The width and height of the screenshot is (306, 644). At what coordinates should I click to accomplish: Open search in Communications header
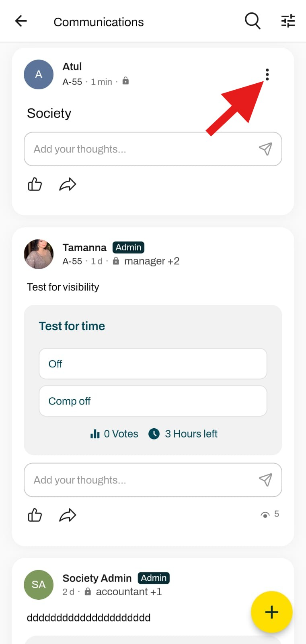point(253,21)
